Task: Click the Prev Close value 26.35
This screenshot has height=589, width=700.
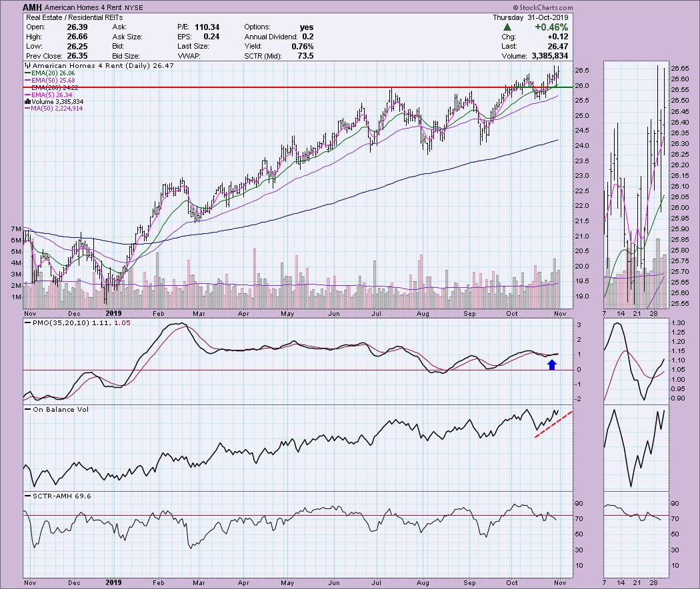Action: point(77,56)
